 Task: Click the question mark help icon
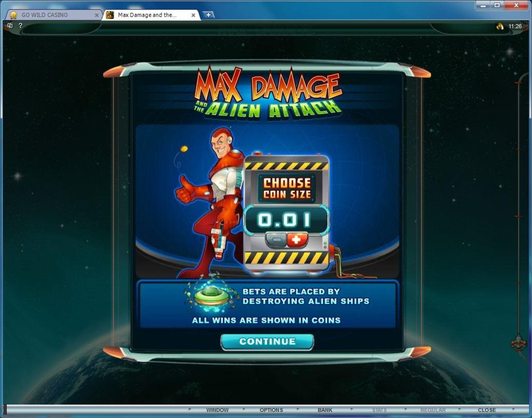(21, 26)
